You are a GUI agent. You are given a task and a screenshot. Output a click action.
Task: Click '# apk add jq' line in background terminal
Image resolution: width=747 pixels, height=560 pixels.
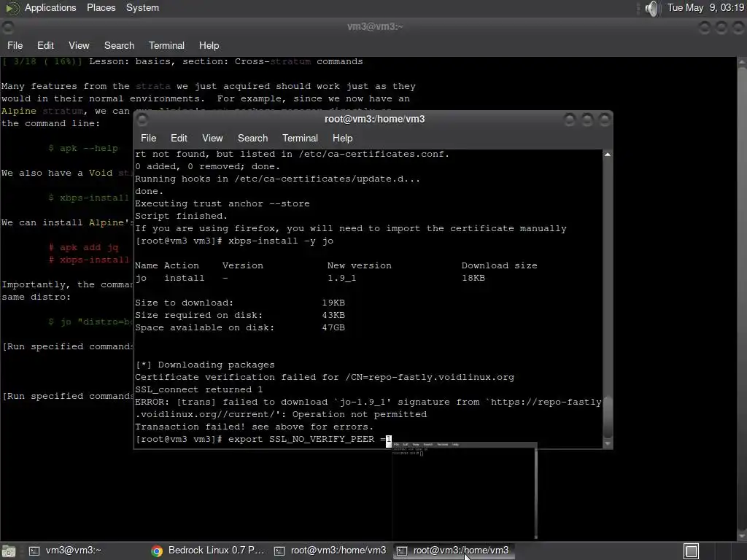pyautogui.click(x=83, y=247)
